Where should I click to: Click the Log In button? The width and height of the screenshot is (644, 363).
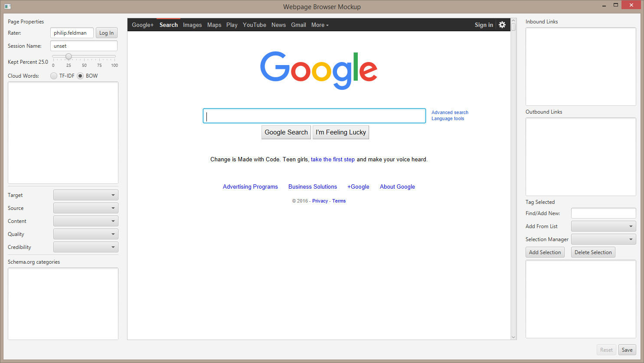tap(106, 33)
